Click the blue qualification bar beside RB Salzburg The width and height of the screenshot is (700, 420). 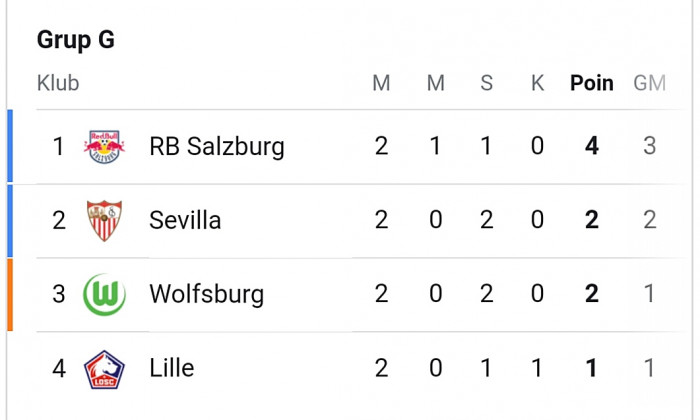(10, 146)
